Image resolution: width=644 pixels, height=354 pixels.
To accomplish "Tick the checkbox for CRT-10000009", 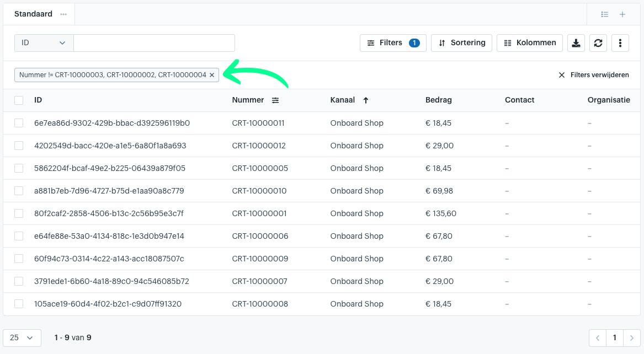I will tap(19, 259).
